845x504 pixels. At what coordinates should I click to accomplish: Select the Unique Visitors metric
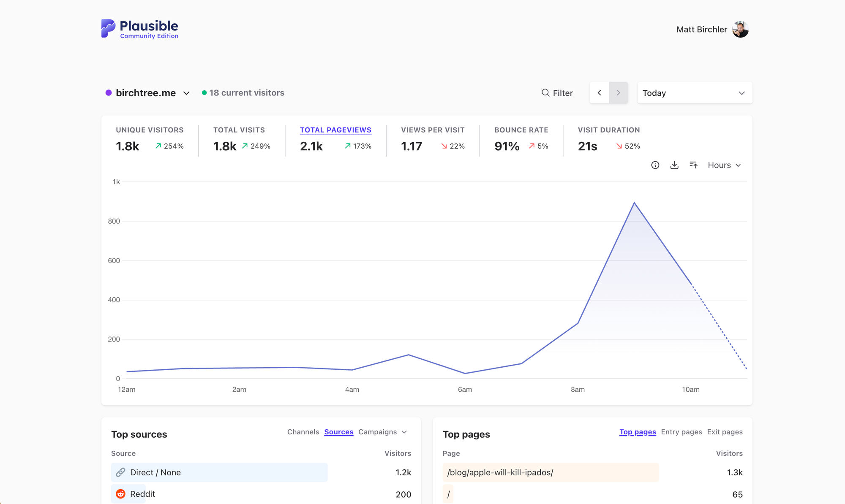pos(150,130)
